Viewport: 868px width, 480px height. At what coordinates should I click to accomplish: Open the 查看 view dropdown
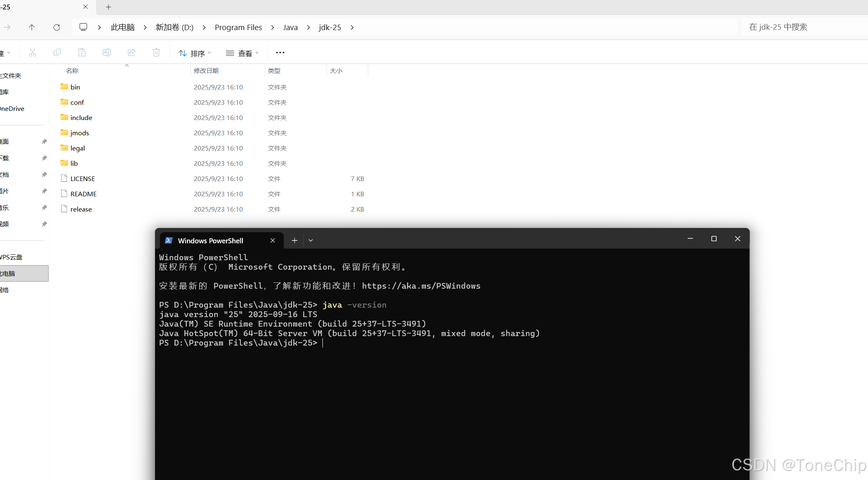242,53
